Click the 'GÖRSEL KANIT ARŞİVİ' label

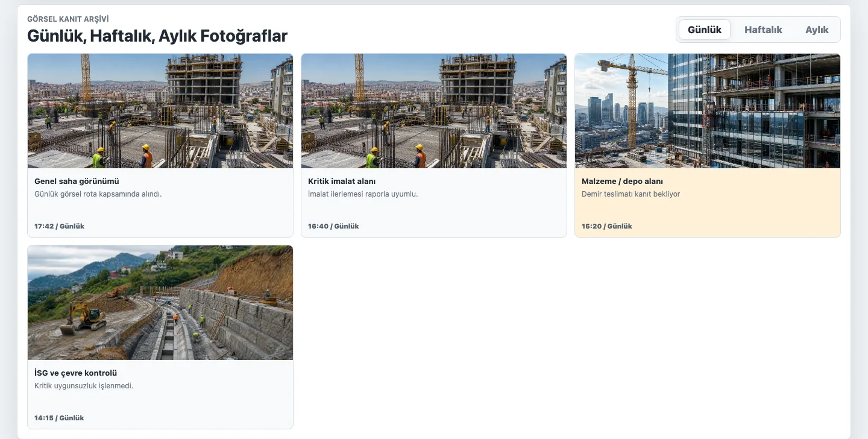[68, 19]
